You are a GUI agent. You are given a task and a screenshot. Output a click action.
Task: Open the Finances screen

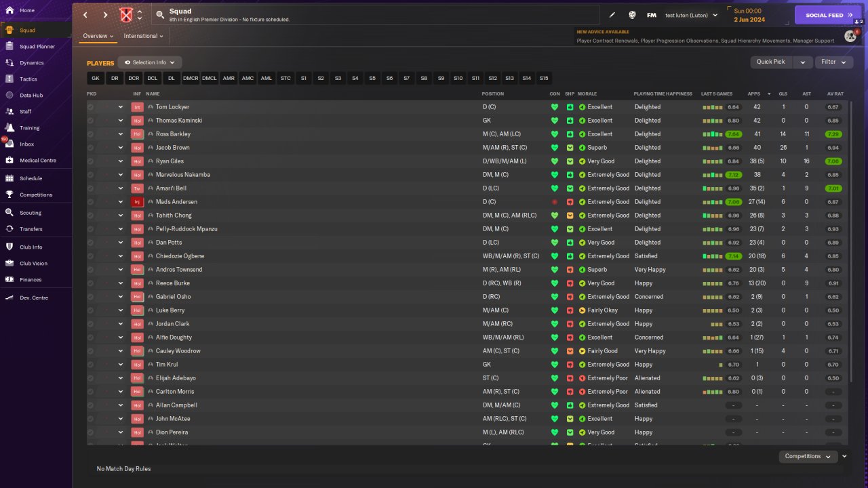35,279
